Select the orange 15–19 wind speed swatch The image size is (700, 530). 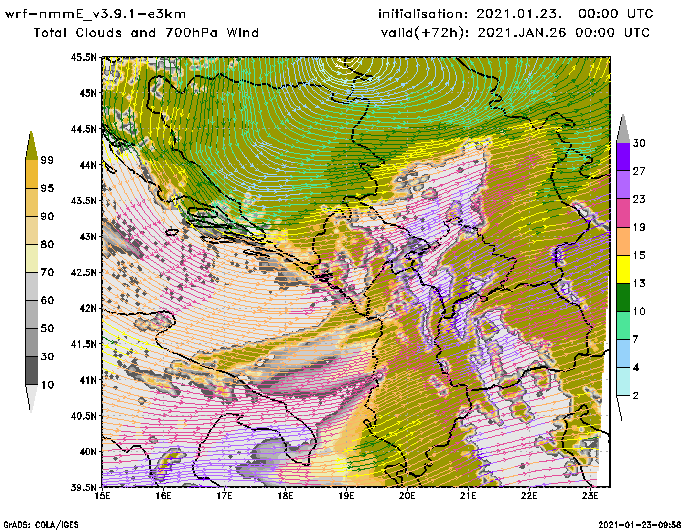(x=623, y=241)
